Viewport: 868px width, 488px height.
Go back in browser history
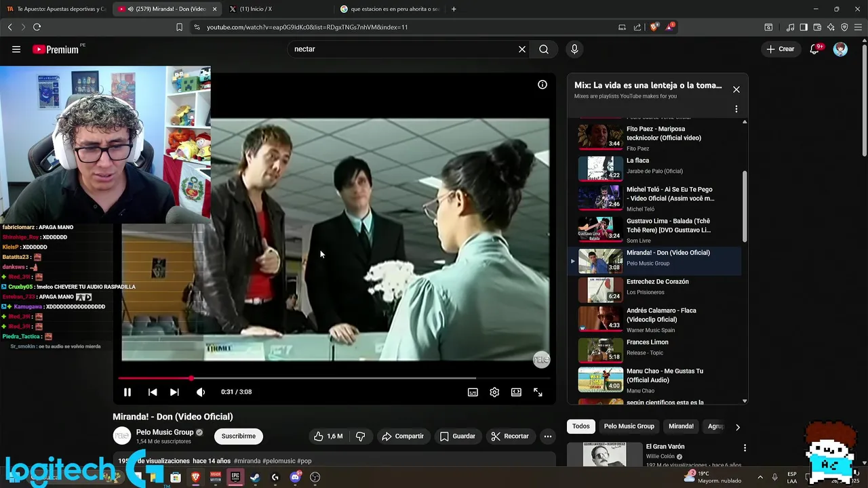(9, 27)
